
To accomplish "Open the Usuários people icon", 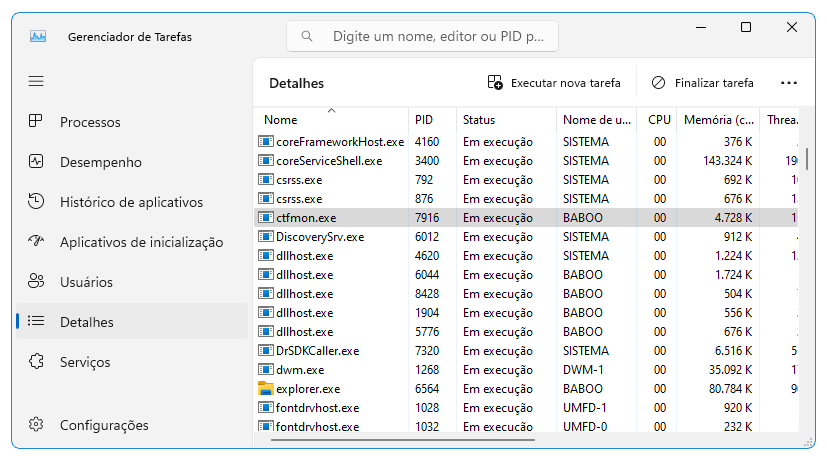I will (36, 281).
